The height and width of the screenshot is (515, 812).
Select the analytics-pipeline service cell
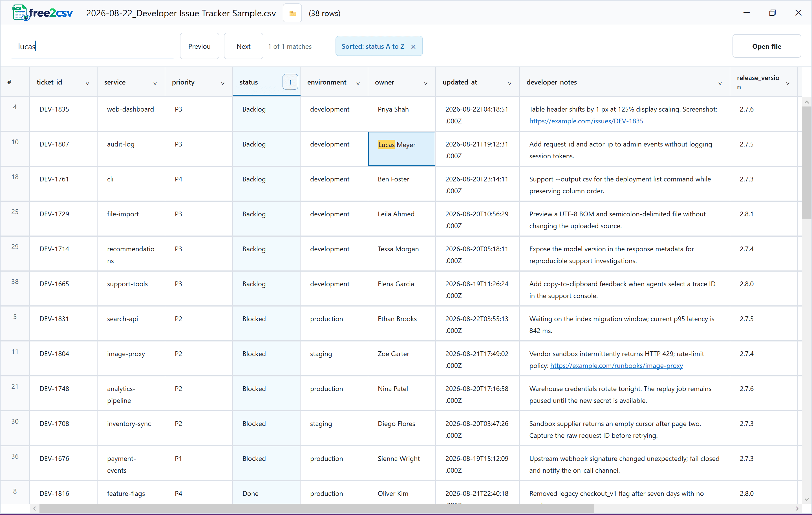coord(131,393)
